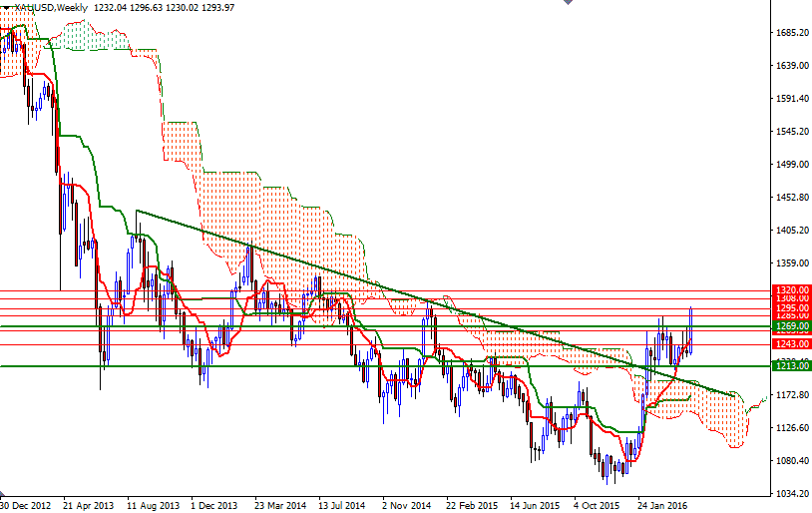Click the gray triangle marker on bottom-left time axis
The height and width of the screenshot is (513, 812).
click(x=4, y=496)
